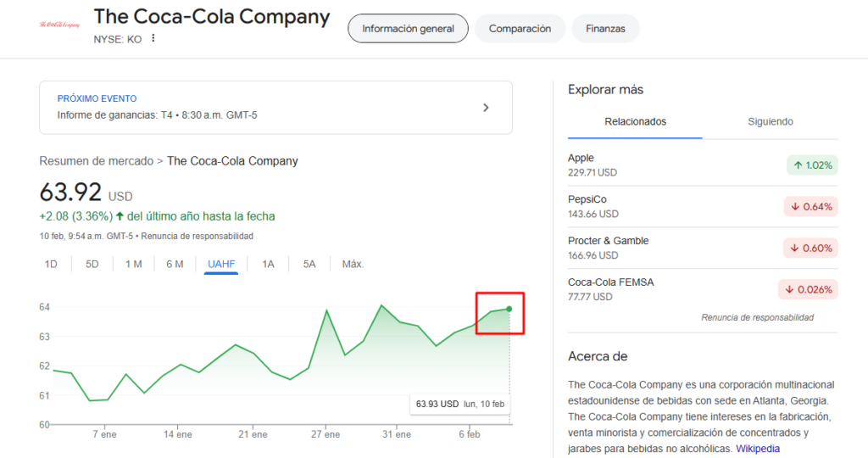Select the 1A time range

coord(268,264)
